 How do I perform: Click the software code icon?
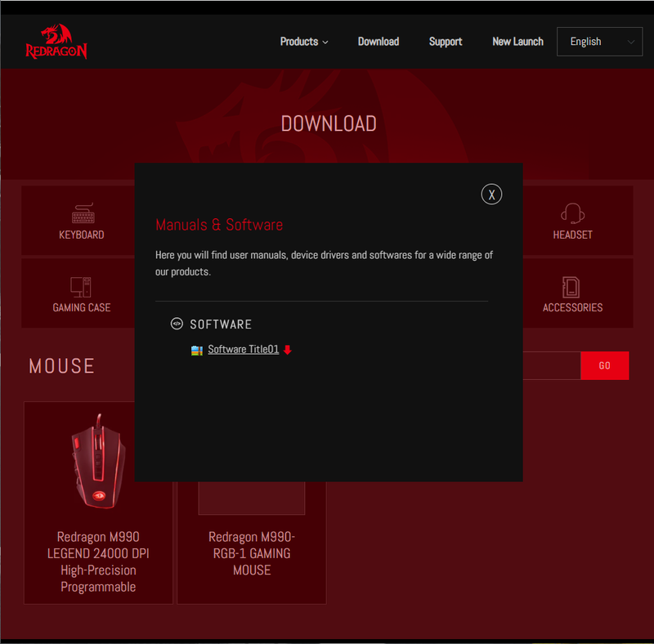pos(177,324)
